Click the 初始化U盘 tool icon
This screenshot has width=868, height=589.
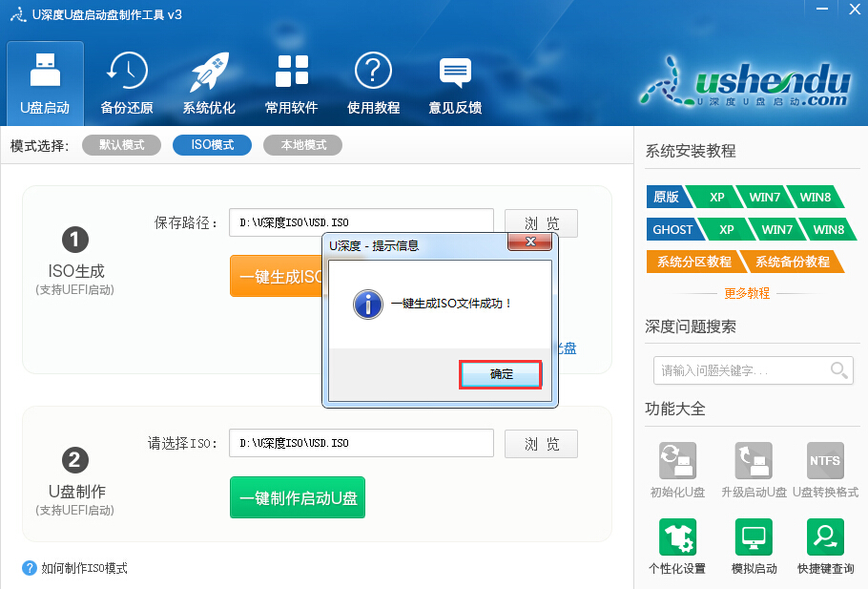click(x=677, y=462)
